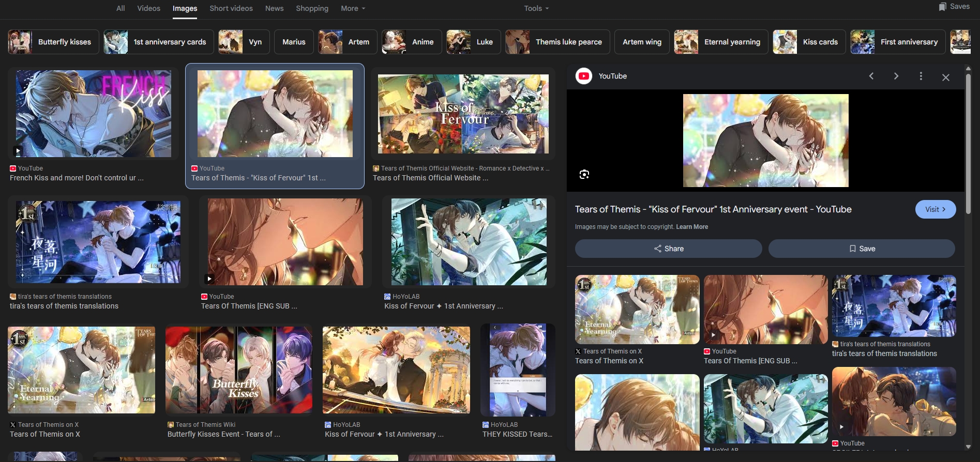Go to next image in preview panel
980x462 pixels.
pyautogui.click(x=896, y=76)
